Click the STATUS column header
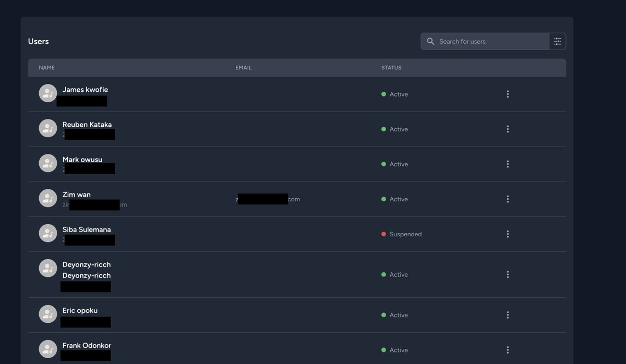Image resolution: width=626 pixels, height=364 pixels. tap(391, 67)
